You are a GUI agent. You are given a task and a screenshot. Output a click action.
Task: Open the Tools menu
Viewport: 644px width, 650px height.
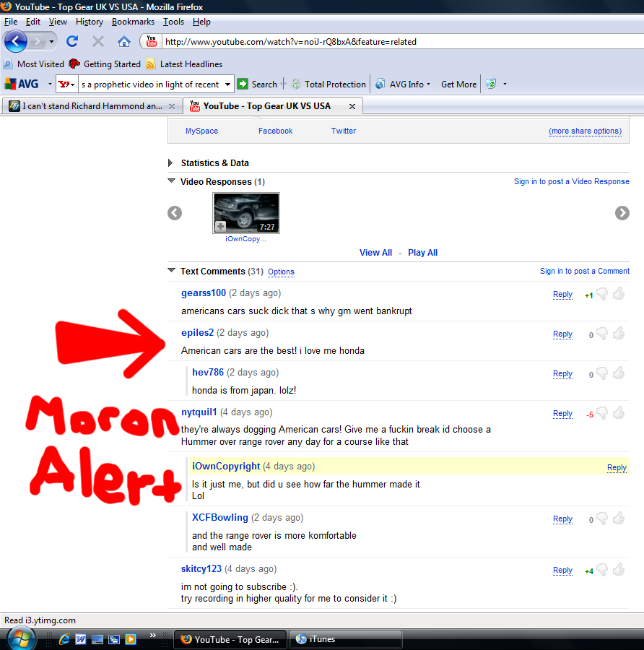pos(173,22)
